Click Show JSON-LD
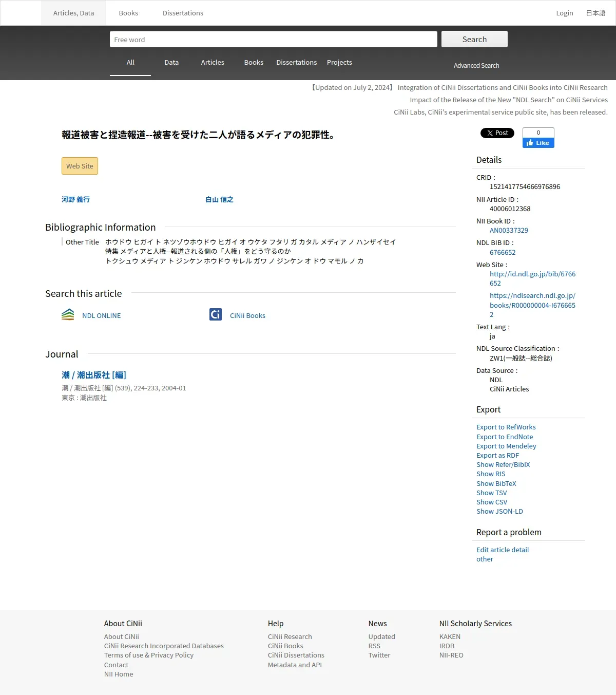Screen dimensions: 616x695 tap(499, 511)
